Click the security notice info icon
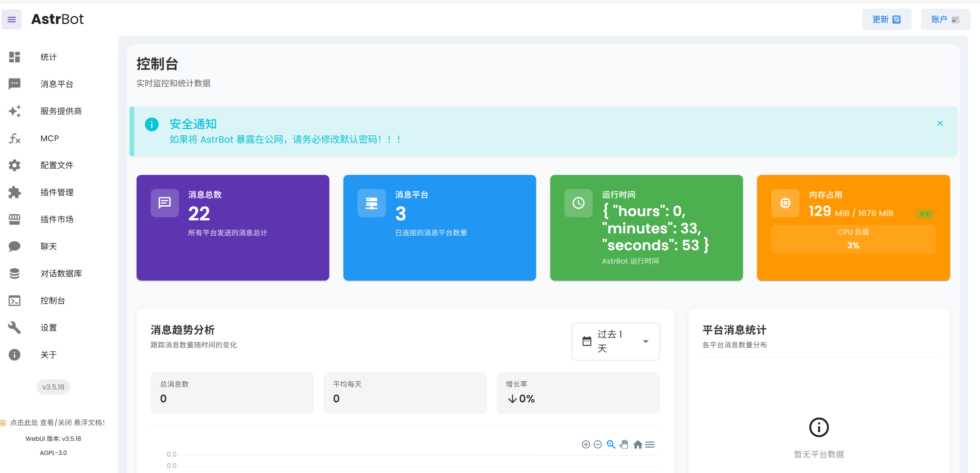This screenshot has height=473, width=980. point(152,124)
